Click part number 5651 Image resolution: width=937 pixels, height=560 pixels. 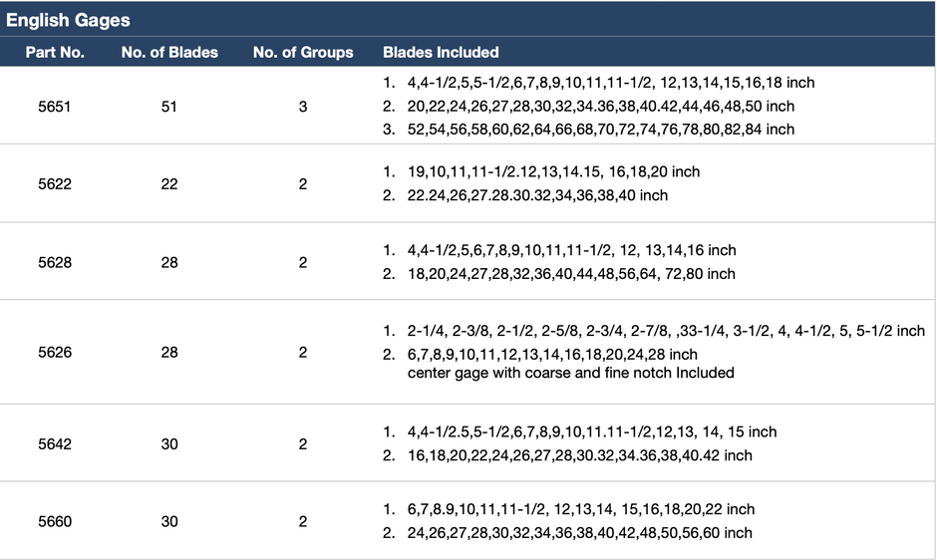point(55,107)
